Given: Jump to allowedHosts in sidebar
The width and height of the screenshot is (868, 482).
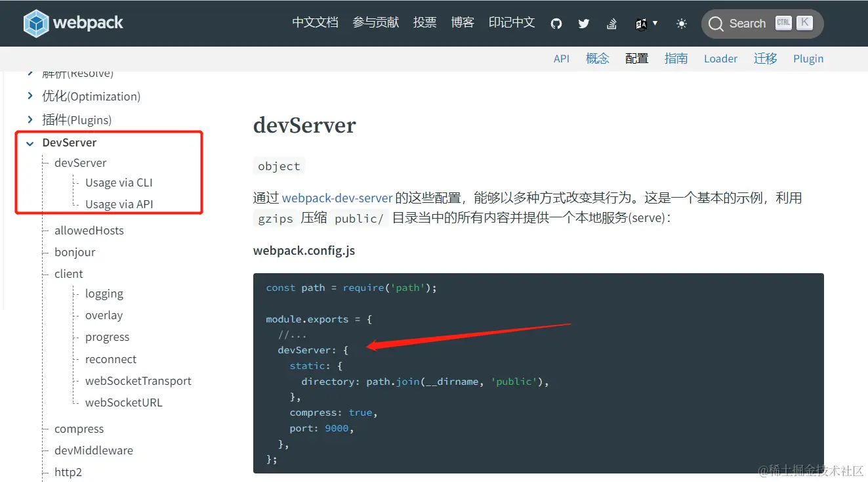Looking at the screenshot, I should coord(89,230).
